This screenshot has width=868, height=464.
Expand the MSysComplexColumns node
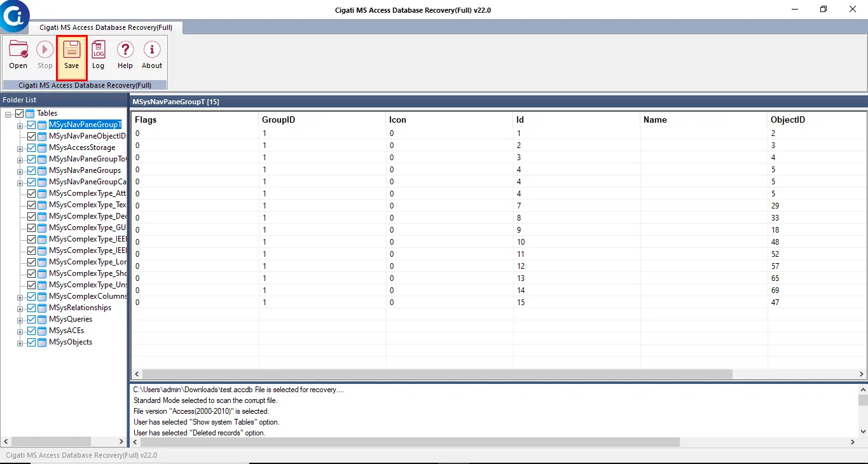(x=20, y=297)
